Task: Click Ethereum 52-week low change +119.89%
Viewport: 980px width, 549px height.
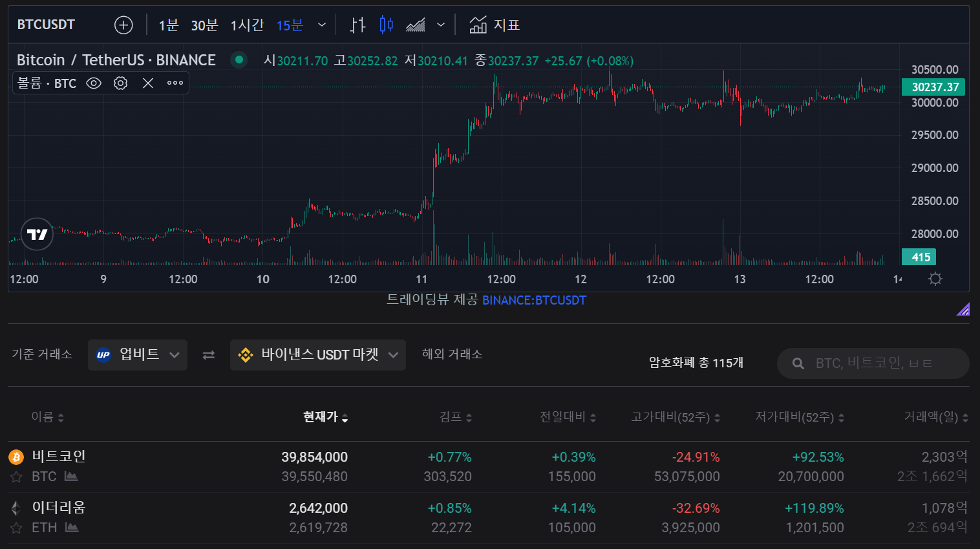Action: click(815, 508)
